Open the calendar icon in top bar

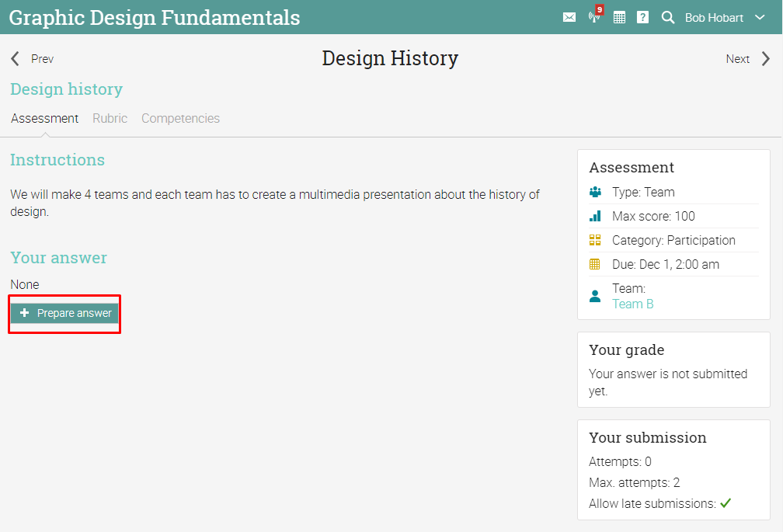[x=619, y=17]
